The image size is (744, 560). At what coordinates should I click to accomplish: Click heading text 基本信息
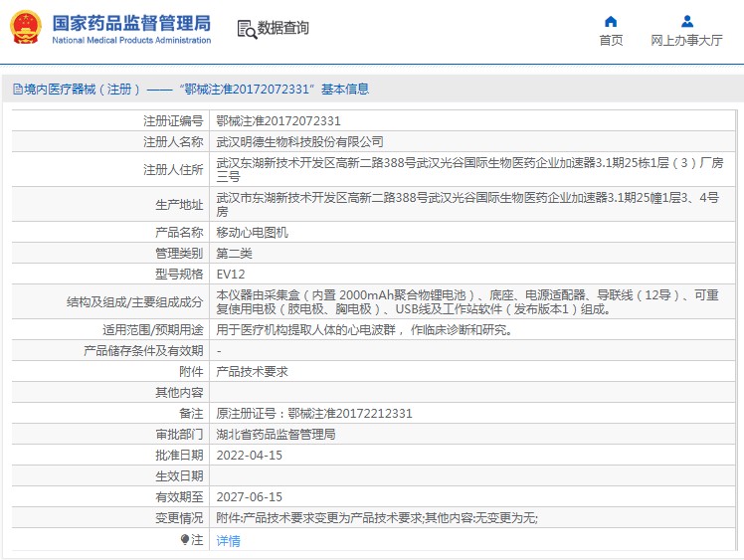tap(345, 90)
